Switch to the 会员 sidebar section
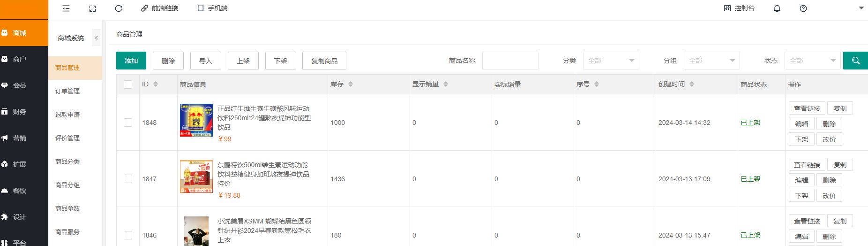 point(20,85)
